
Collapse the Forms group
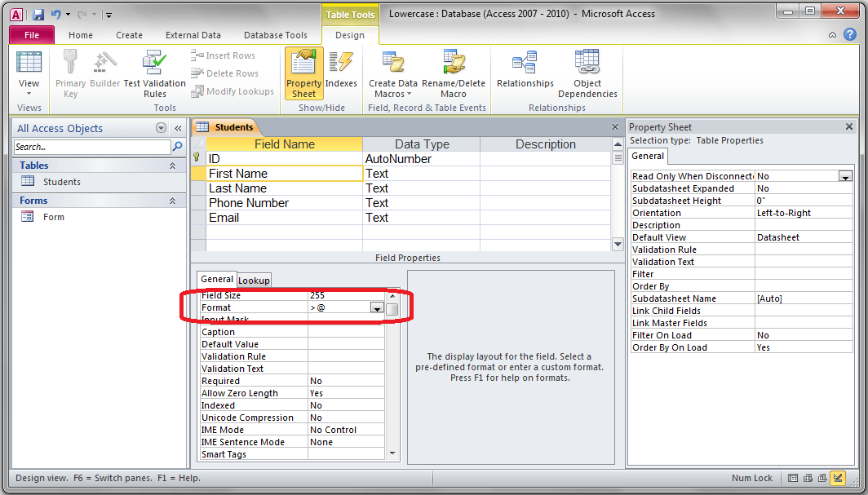click(172, 201)
